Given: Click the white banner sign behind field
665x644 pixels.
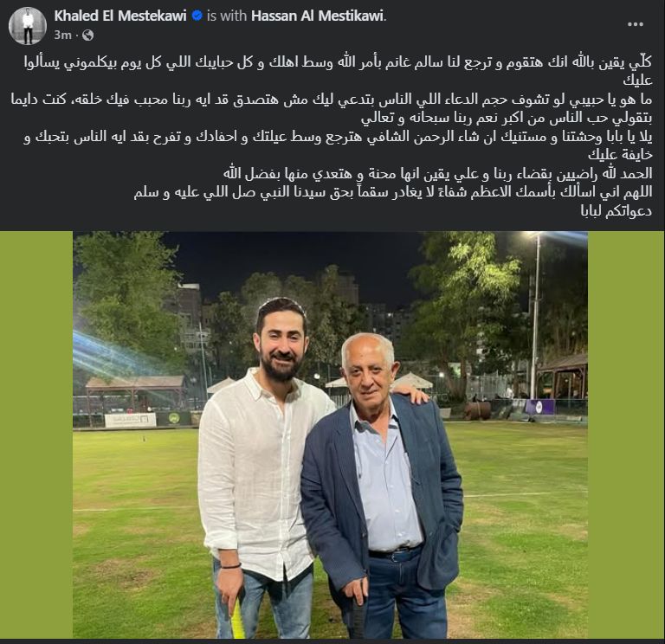Looking at the screenshot, I should (x=130, y=420).
